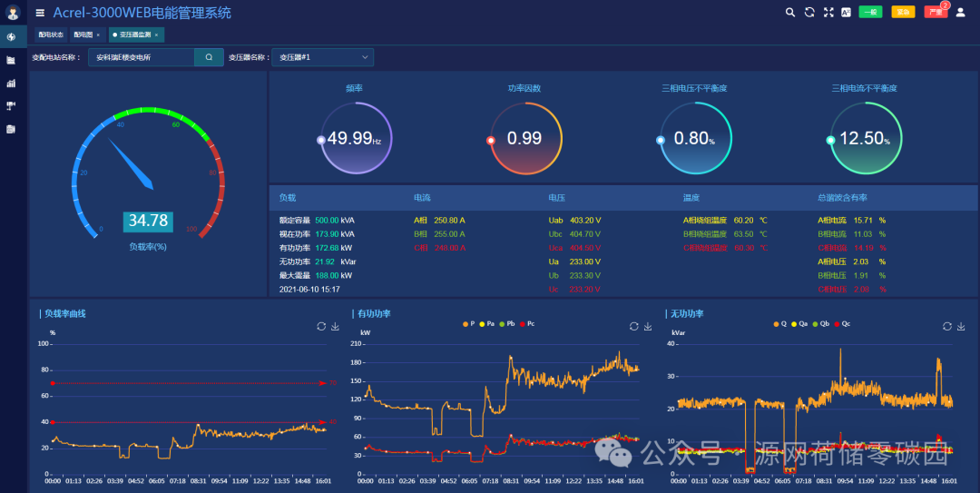Click the 12.50% current unbalance ring
Screen dimensions: 980x493
coord(866,138)
